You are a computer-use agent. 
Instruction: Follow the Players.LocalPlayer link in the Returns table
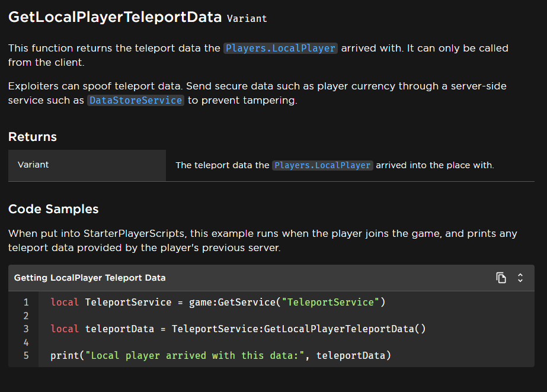coord(322,166)
